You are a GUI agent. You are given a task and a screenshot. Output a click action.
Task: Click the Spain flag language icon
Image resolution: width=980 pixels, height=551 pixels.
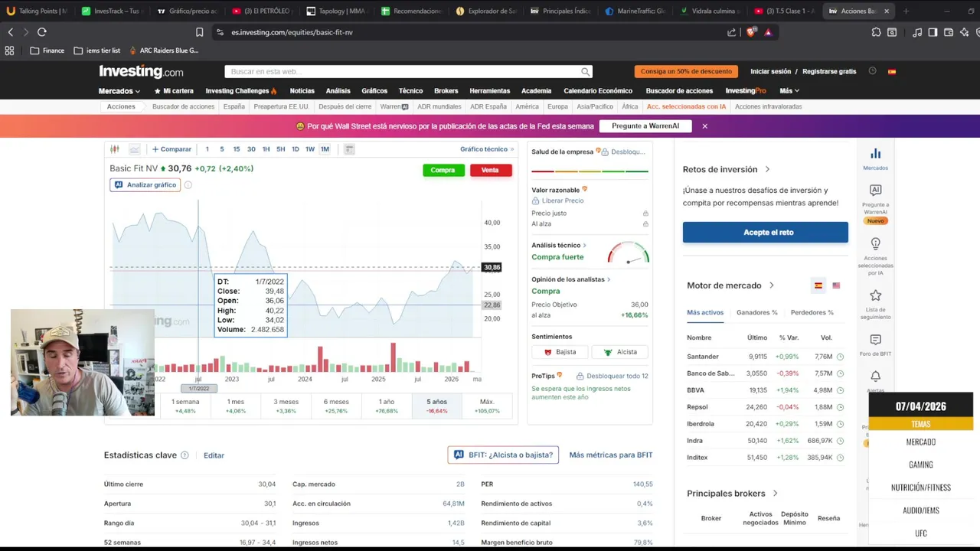[x=892, y=71]
